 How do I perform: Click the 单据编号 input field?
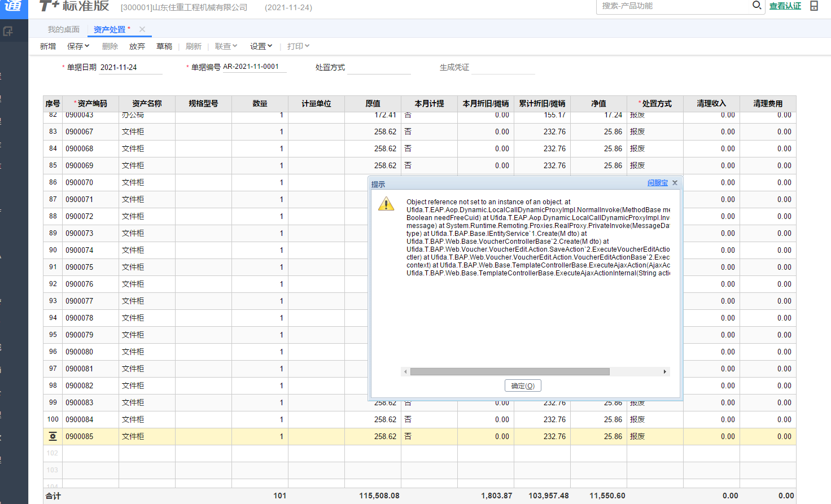pos(254,67)
